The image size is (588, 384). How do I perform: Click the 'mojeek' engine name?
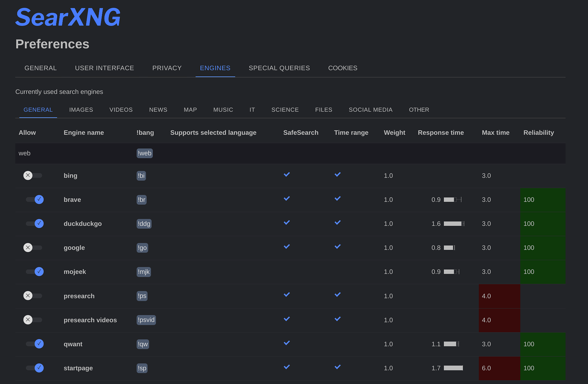(x=75, y=272)
